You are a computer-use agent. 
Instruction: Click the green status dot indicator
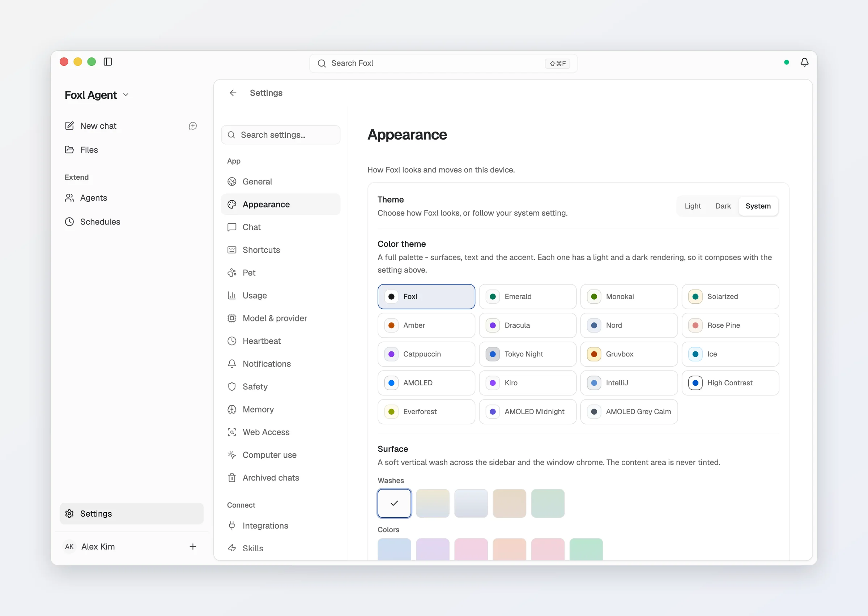(786, 62)
